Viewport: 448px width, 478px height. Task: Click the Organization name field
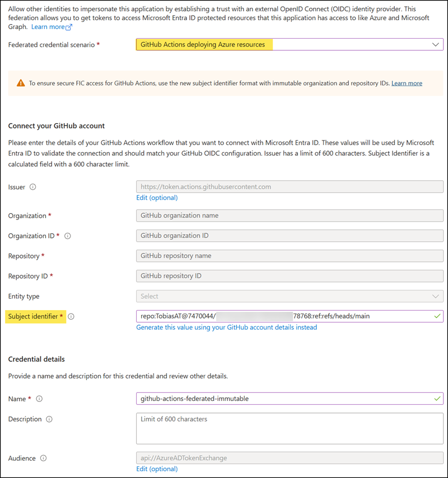tap(290, 215)
